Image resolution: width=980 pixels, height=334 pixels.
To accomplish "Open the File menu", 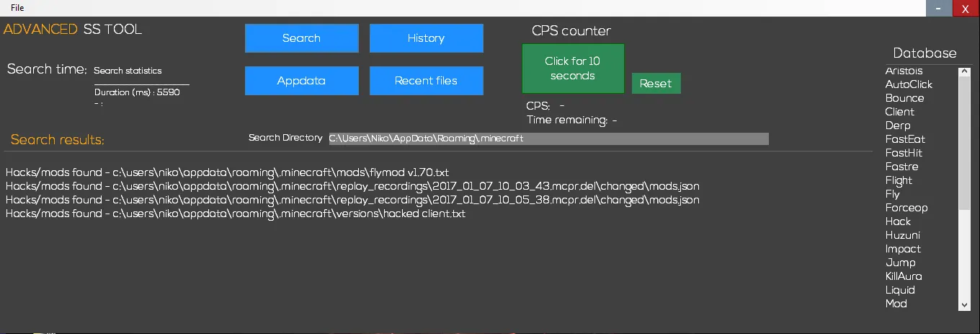I will (x=17, y=7).
